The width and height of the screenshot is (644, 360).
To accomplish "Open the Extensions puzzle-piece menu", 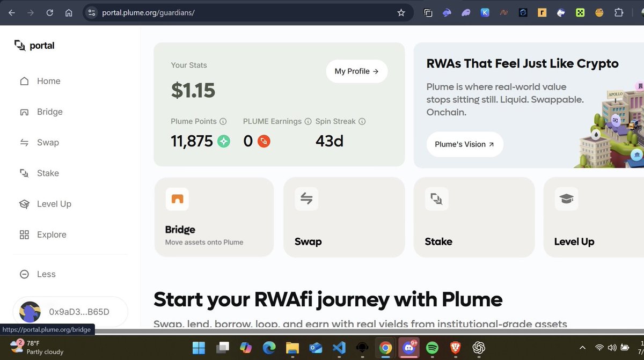I will coord(618,13).
